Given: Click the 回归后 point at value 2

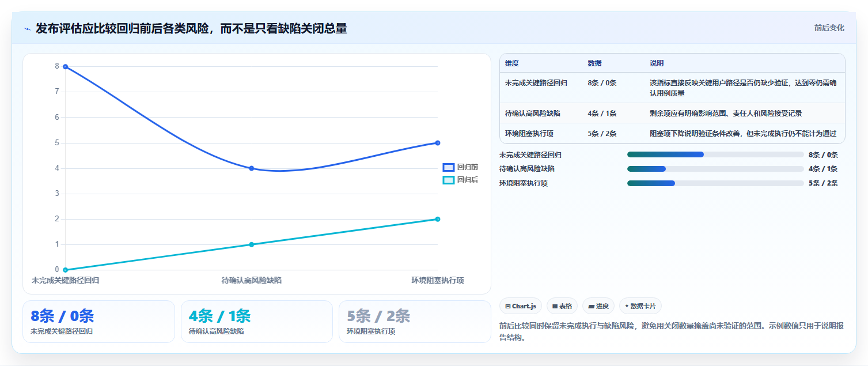Looking at the screenshot, I should 438,219.
